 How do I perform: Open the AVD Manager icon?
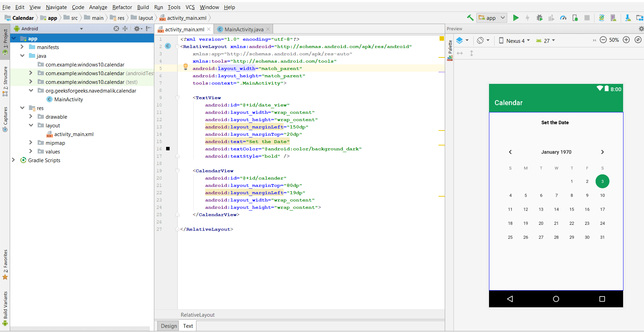tap(613, 18)
